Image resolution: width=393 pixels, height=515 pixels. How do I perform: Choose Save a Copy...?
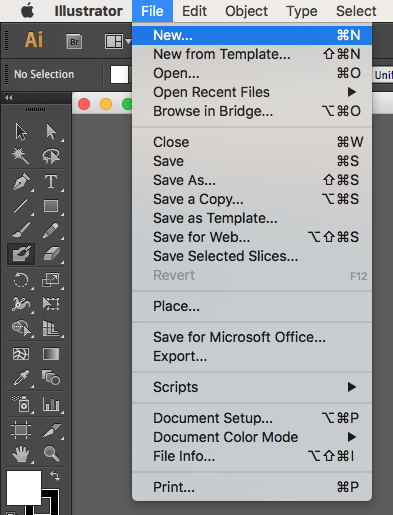252,199
